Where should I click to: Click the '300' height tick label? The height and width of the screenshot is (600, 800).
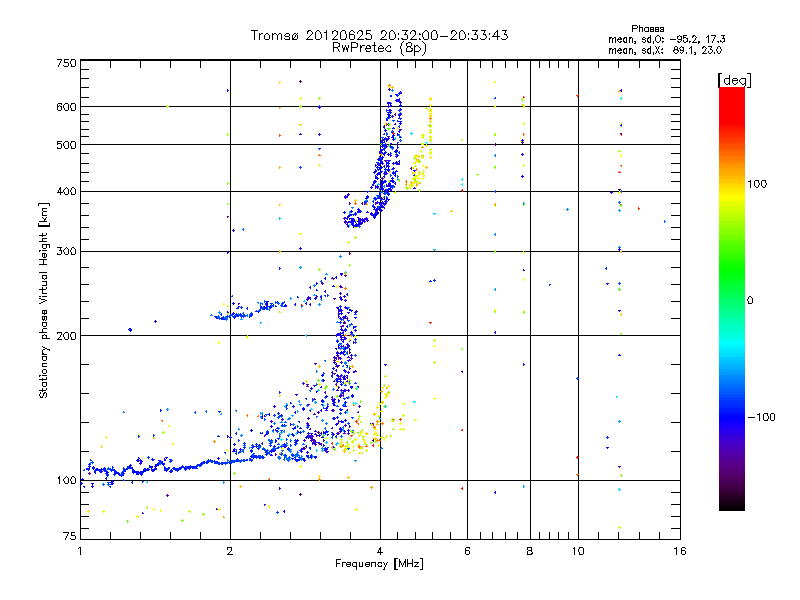pyautogui.click(x=66, y=251)
